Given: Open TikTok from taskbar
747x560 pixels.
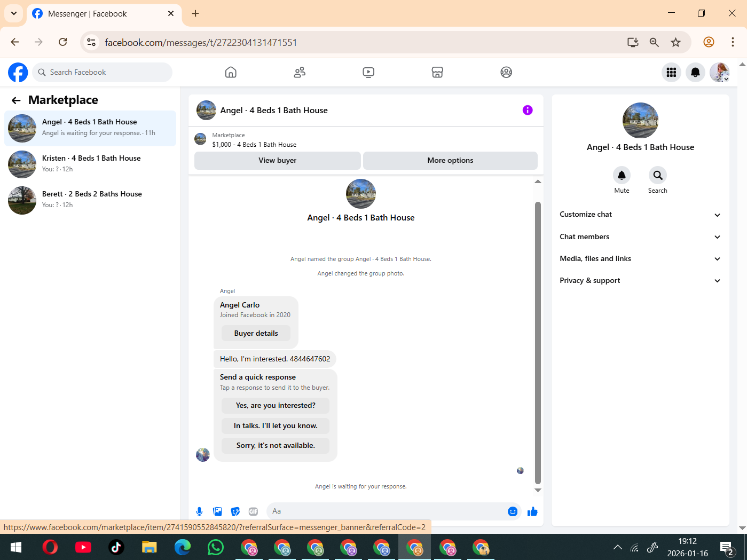Looking at the screenshot, I should [x=116, y=547].
